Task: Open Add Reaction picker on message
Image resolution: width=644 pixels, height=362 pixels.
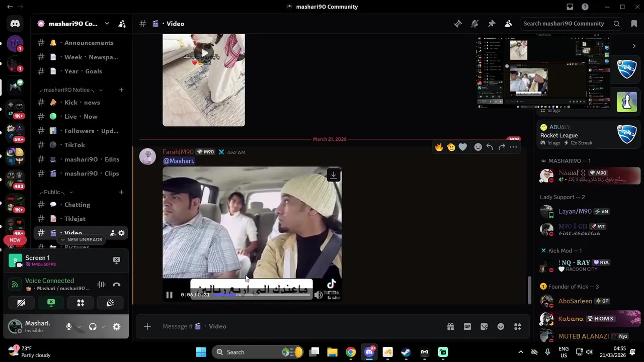Action: tap(478, 147)
